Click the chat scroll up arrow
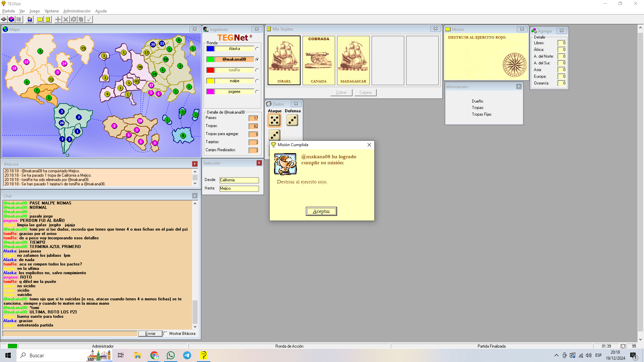The width and height of the screenshot is (644, 362). tap(195, 203)
